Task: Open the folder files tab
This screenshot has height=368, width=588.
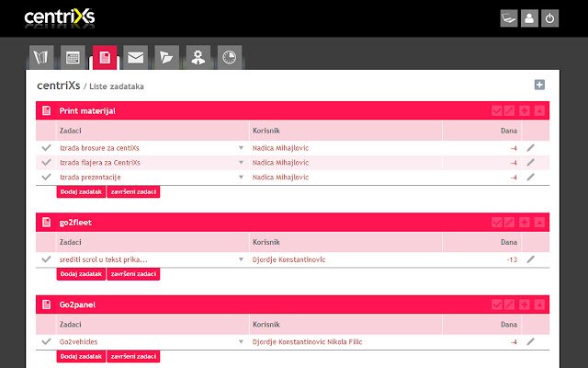Action: pyautogui.click(x=167, y=57)
